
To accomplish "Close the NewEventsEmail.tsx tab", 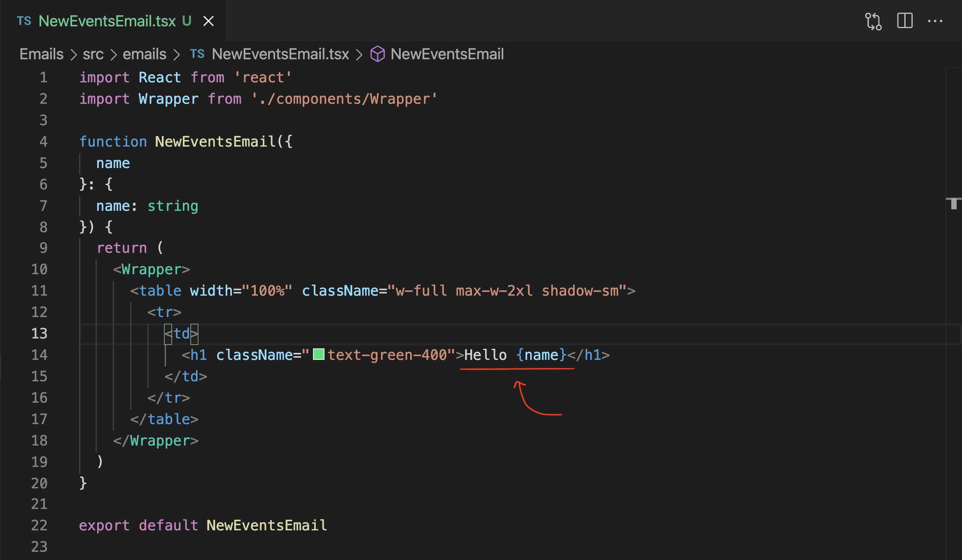I will [208, 21].
